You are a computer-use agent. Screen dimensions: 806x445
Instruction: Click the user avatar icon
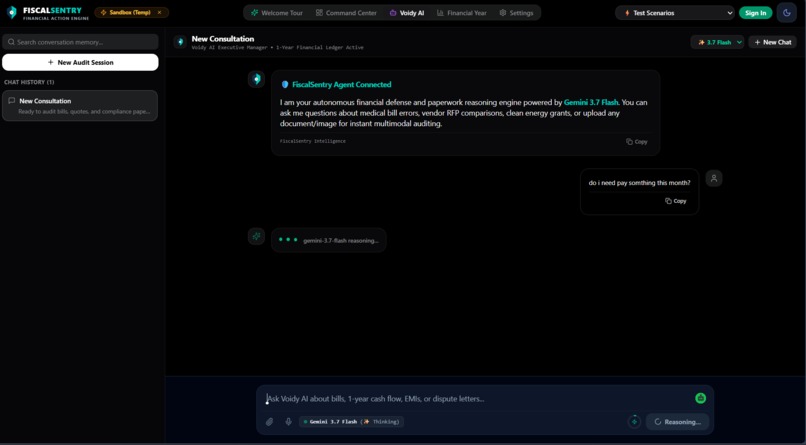(x=713, y=178)
